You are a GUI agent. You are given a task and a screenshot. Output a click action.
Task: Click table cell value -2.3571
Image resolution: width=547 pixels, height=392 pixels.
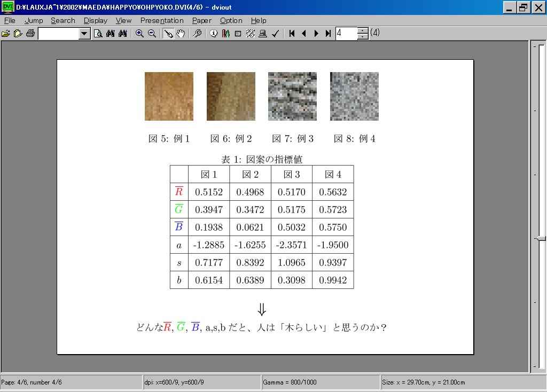click(x=291, y=245)
